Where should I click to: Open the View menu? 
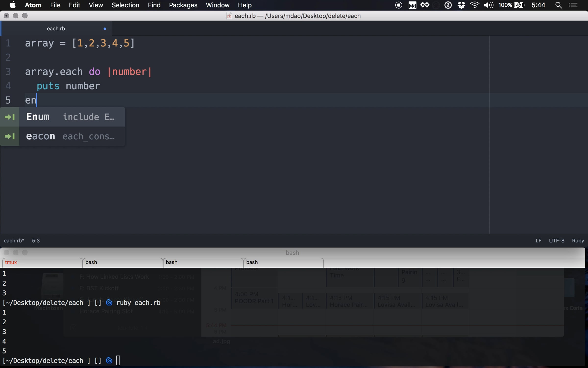point(96,5)
